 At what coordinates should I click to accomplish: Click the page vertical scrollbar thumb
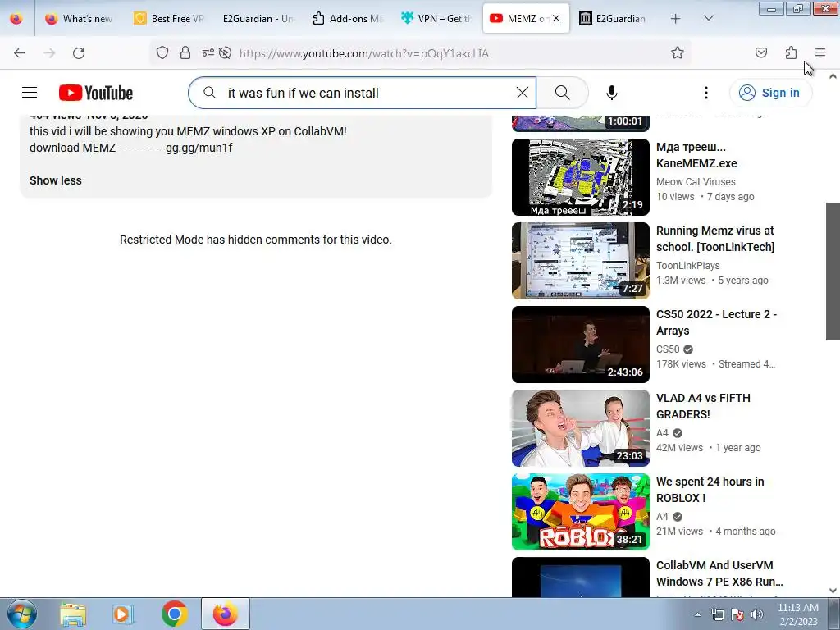coord(833,271)
